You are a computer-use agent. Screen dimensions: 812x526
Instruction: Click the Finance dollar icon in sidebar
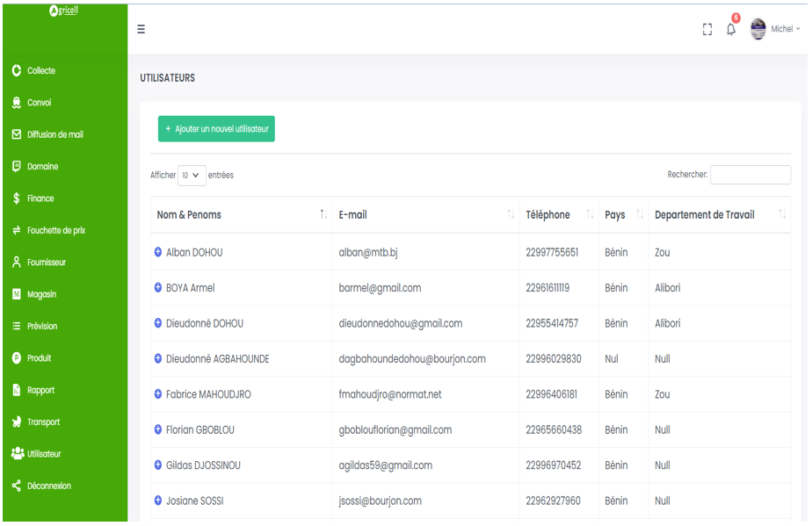click(x=17, y=198)
